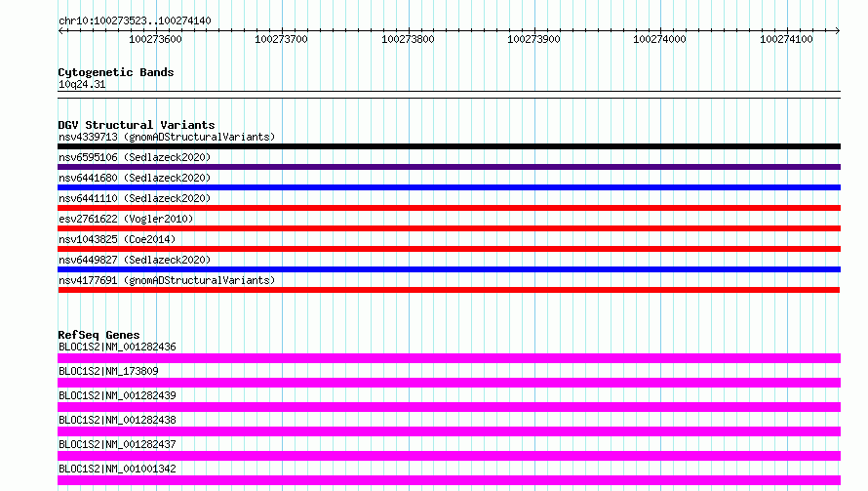Open variant nsv4339713 label
Screen dimensions: 868x491
tap(167, 137)
